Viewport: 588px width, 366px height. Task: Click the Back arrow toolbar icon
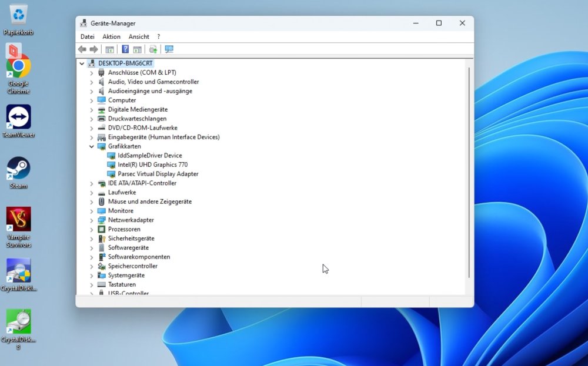(82, 49)
